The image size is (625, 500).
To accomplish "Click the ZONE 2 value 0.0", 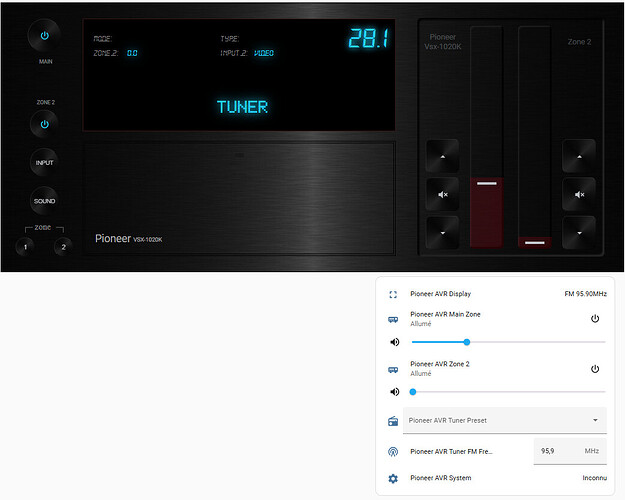I will click(x=132, y=53).
